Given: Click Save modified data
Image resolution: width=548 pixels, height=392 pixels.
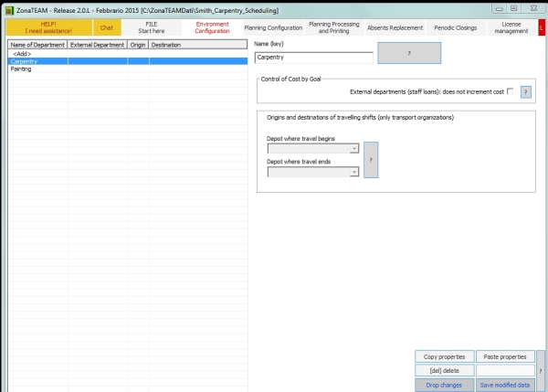Looking at the screenshot, I should tap(505, 385).
